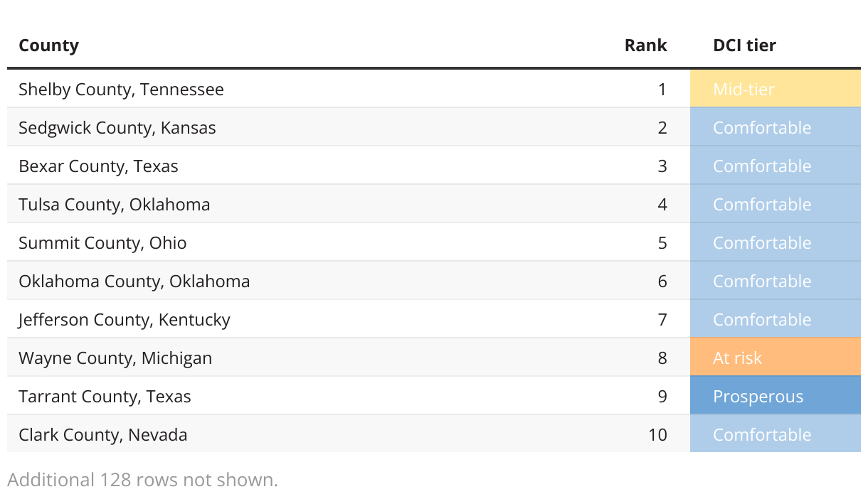
Task: Click Wayne County, Michigan cell
Action: click(115, 358)
